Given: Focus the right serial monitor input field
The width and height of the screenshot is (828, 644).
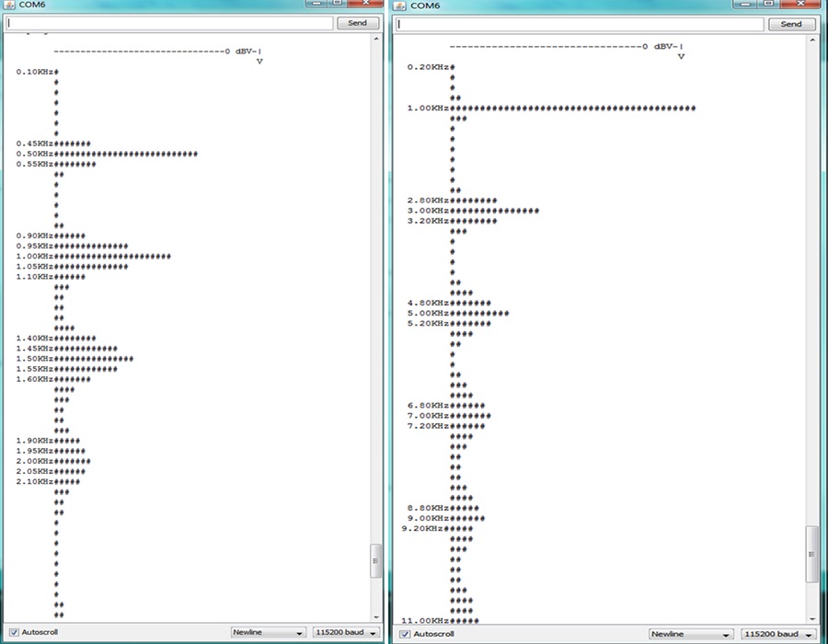Looking at the screenshot, I should click(x=580, y=24).
